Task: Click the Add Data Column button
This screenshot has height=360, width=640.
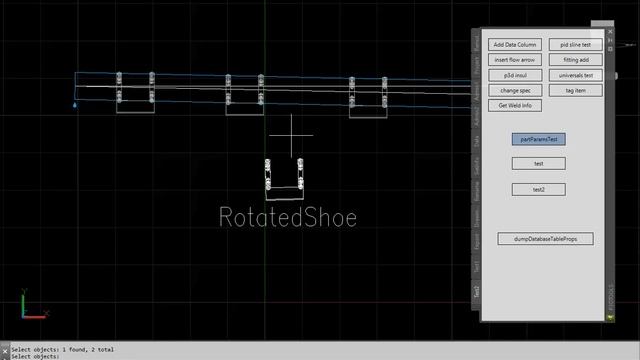Action: tap(515, 44)
